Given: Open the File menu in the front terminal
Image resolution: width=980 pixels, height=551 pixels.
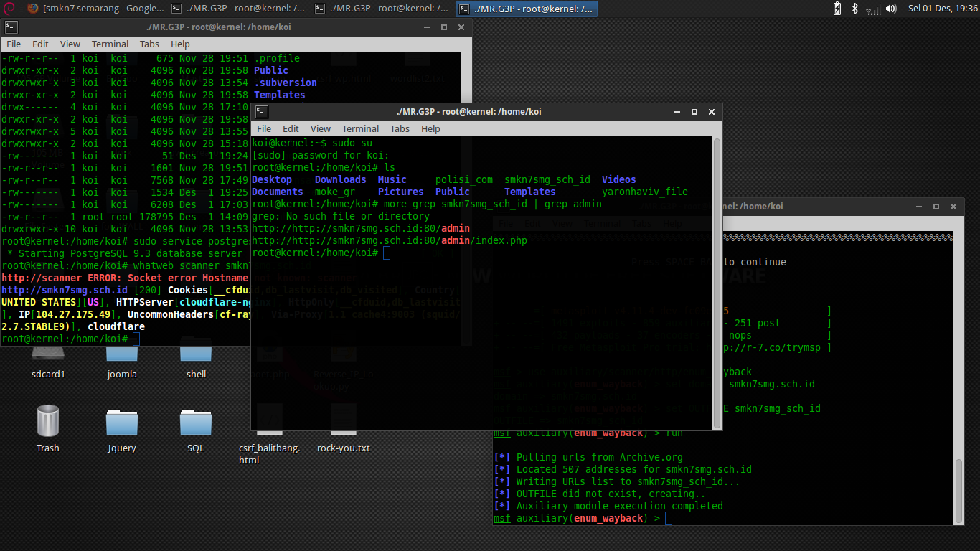Looking at the screenshot, I should point(264,129).
